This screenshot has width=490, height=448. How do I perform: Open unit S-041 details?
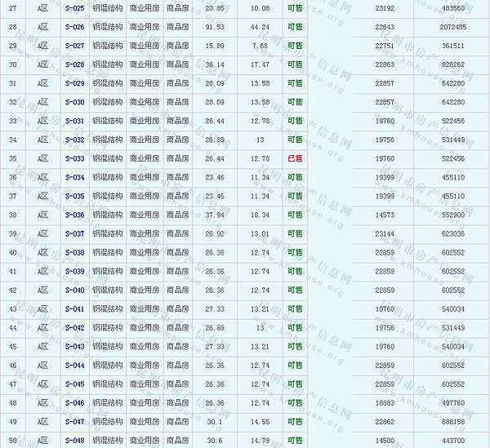click(x=74, y=309)
